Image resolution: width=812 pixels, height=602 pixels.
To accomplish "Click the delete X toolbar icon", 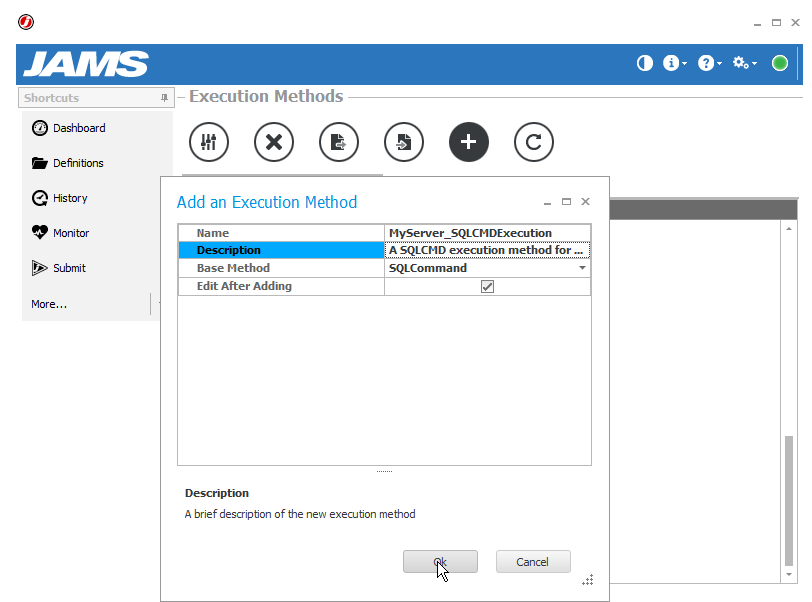I will 274,142.
